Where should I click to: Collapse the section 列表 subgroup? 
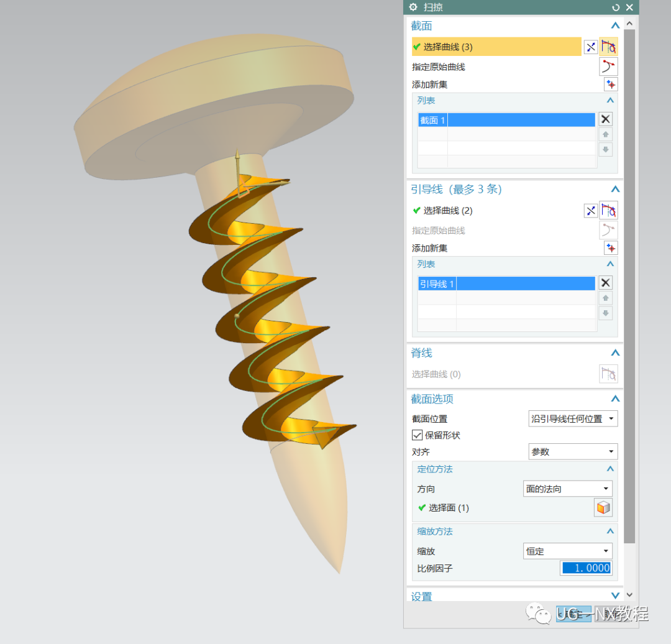(x=610, y=100)
